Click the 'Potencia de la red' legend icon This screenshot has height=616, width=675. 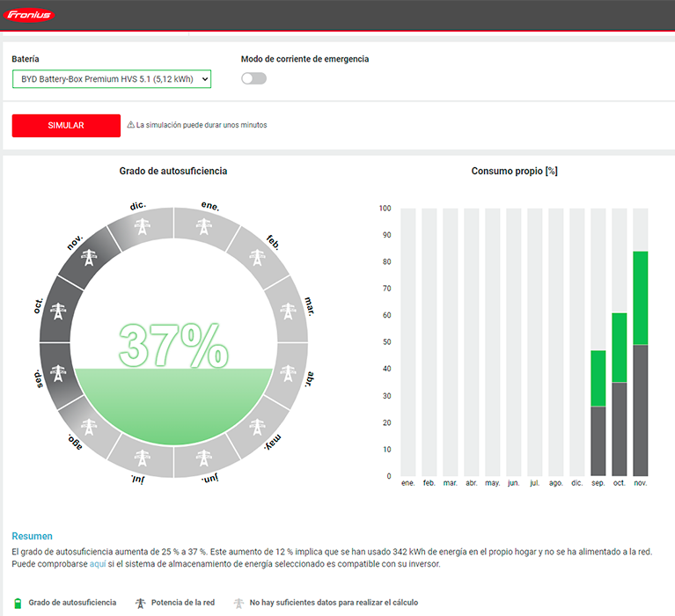[139, 603]
